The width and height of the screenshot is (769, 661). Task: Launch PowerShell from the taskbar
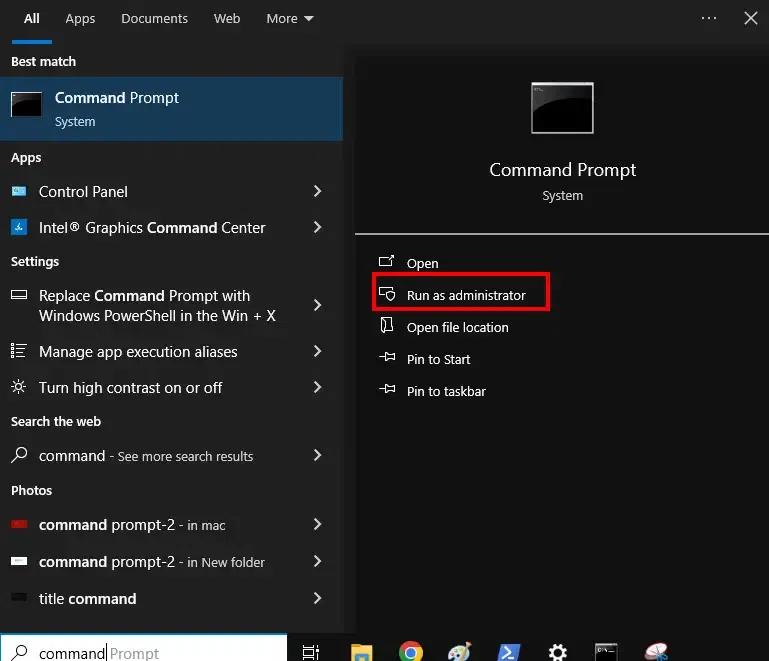(509, 652)
